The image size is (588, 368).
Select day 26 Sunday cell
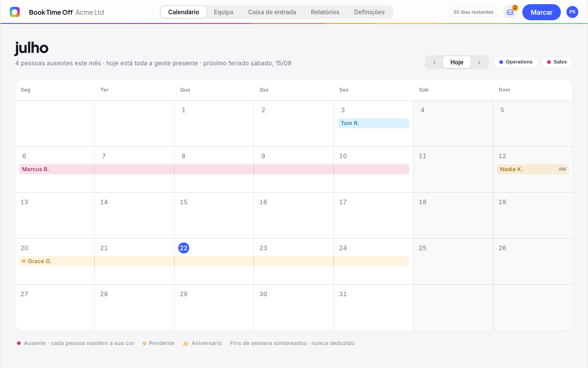pos(533,262)
